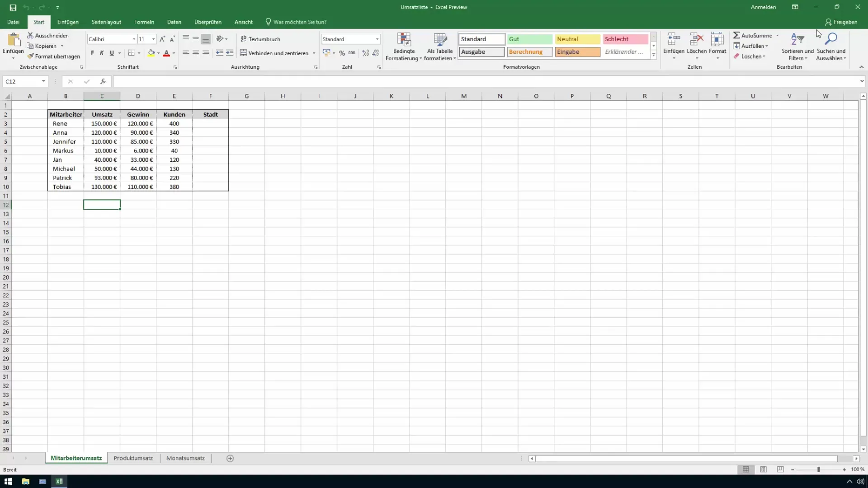Open the font size dropdown
This screenshot has height=488, width=868.
(153, 39)
